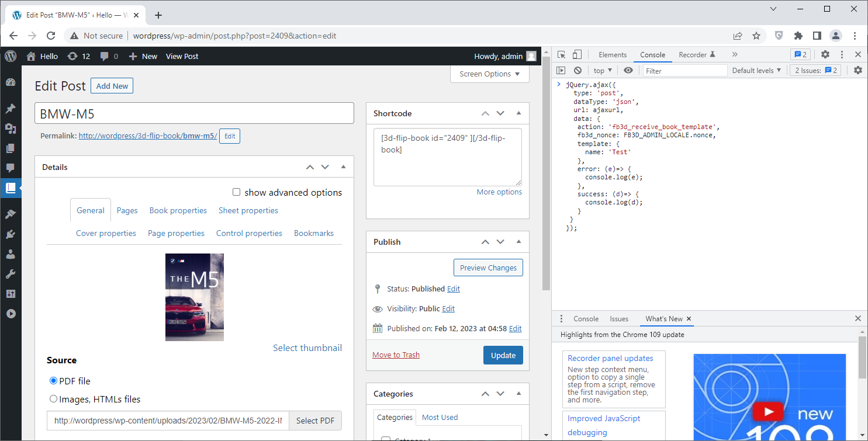Close the What's New drawer tab

pos(689,319)
